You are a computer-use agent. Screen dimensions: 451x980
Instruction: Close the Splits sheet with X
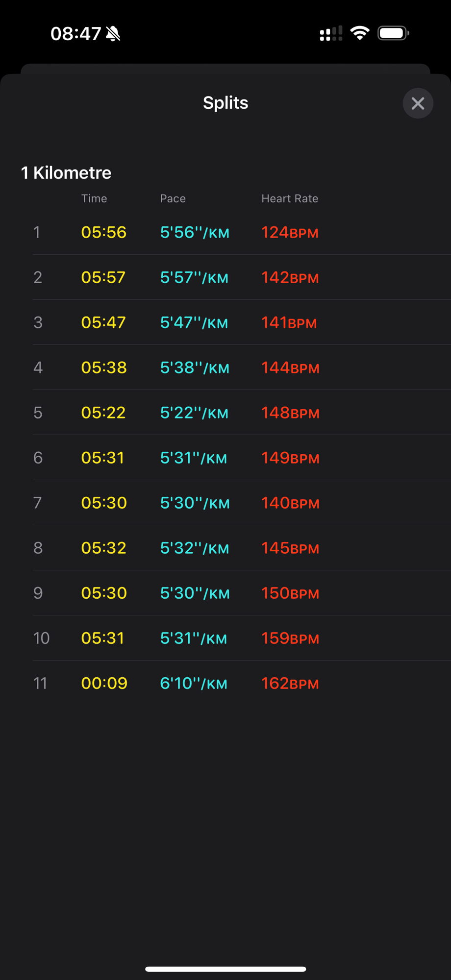tap(418, 103)
